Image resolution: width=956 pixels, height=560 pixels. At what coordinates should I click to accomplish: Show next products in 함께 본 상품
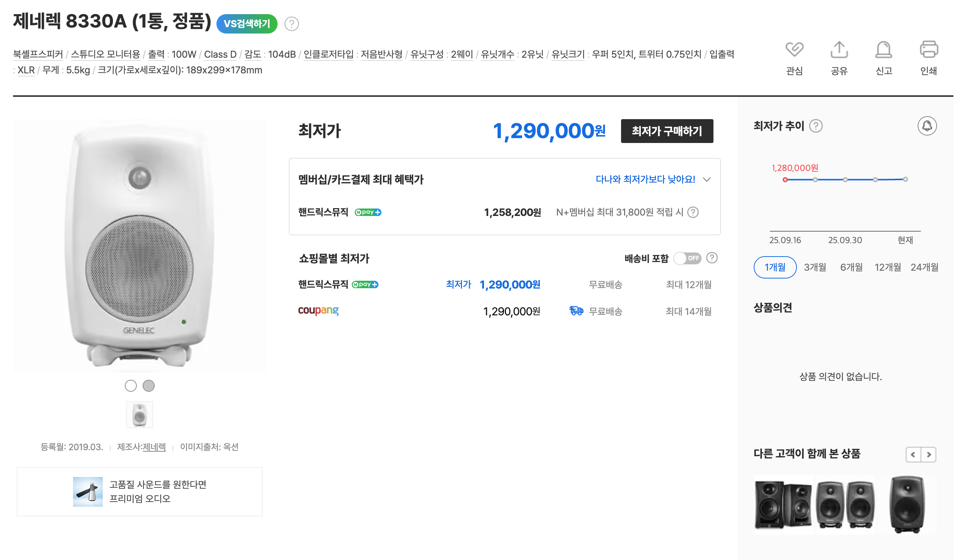pyautogui.click(x=929, y=454)
